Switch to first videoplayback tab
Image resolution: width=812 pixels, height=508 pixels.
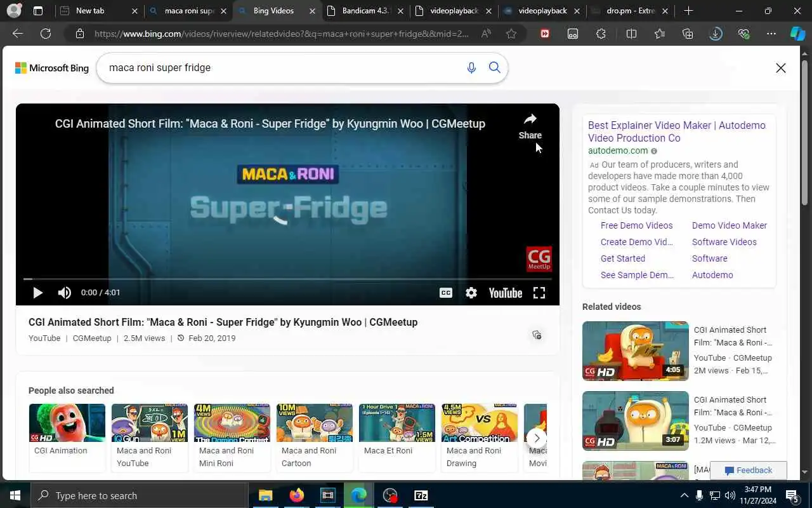(454, 11)
